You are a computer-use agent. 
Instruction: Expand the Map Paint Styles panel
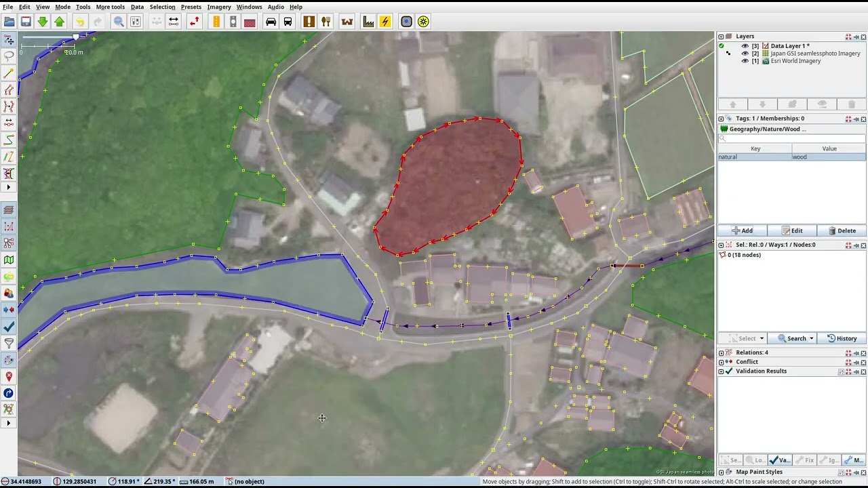click(x=722, y=472)
